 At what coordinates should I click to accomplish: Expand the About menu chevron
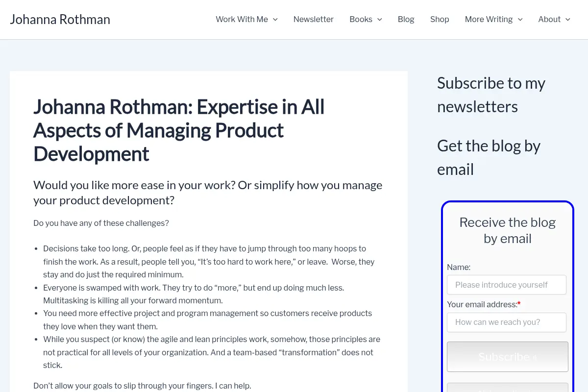click(567, 20)
